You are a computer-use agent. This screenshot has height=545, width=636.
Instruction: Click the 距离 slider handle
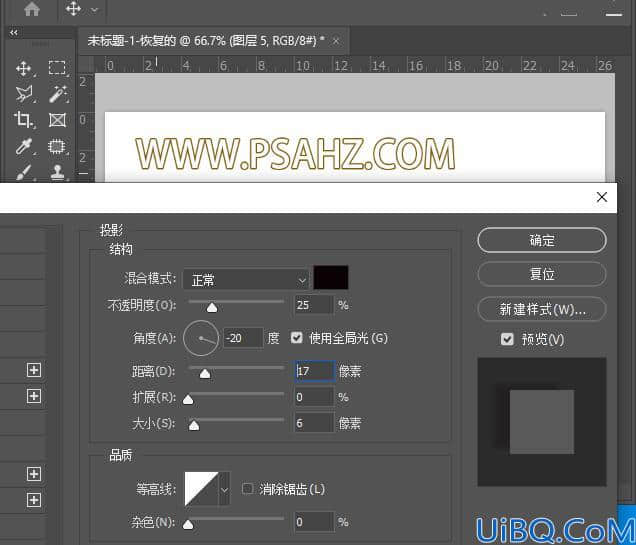tap(205, 373)
